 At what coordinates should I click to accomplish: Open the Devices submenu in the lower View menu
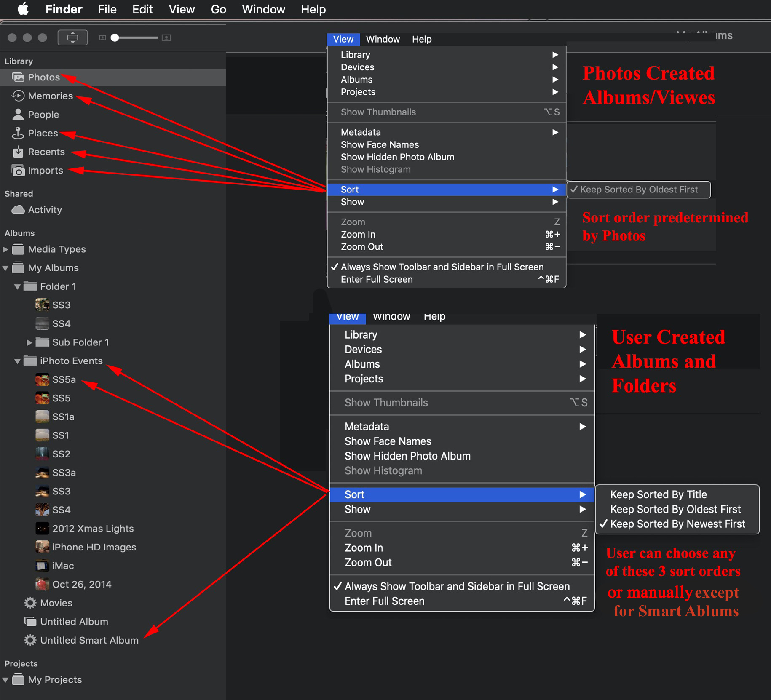(462, 350)
